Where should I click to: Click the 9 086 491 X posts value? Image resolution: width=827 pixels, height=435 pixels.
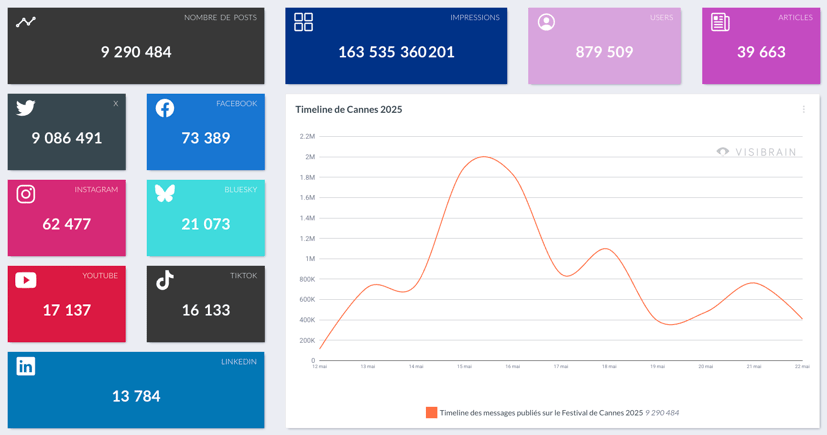click(66, 138)
